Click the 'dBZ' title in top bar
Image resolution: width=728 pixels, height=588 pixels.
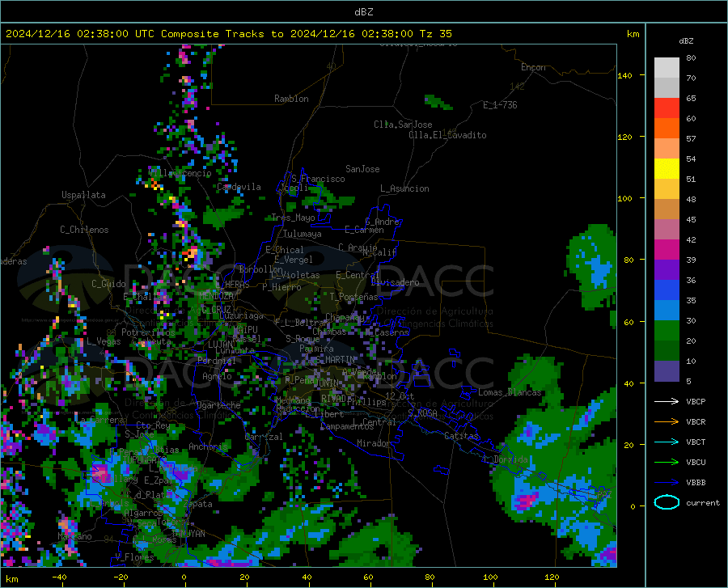point(363,12)
